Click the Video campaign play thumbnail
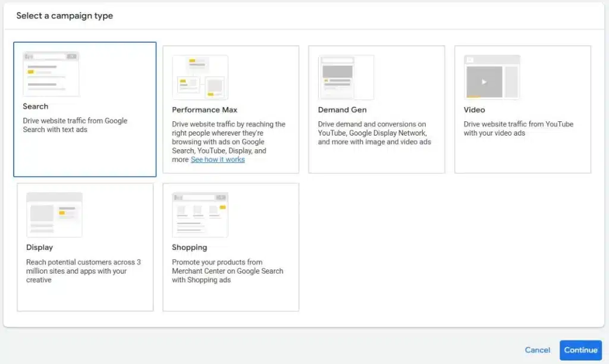Image resolution: width=609 pixels, height=364 pixels. [x=492, y=77]
